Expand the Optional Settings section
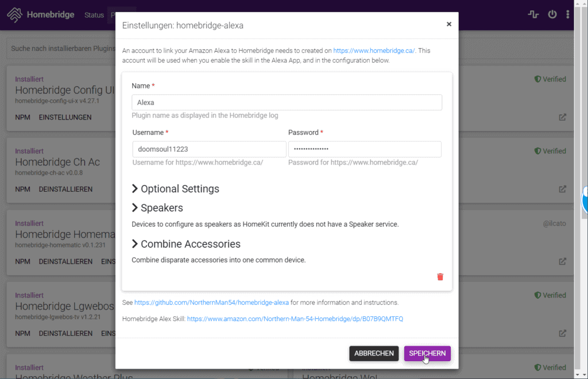The width and height of the screenshot is (588, 379). 176,189
